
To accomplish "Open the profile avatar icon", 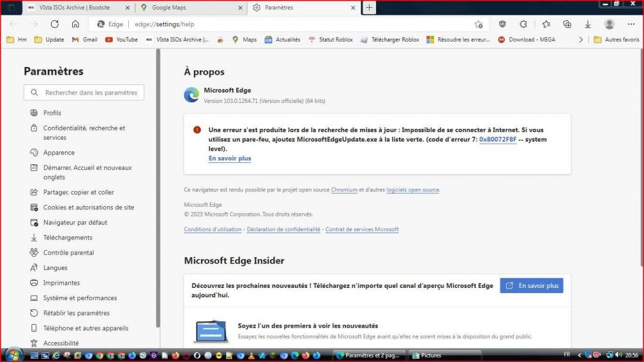I will (609, 24).
